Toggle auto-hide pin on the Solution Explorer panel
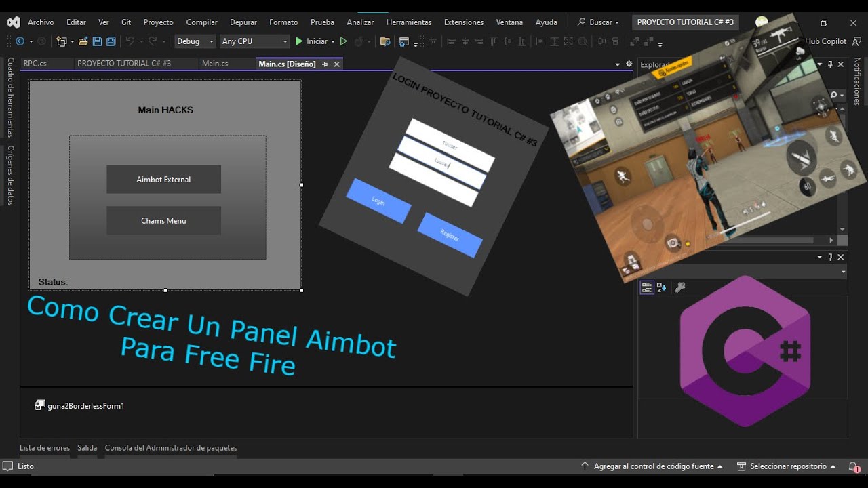Image resolution: width=868 pixels, height=488 pixels. tap(830, 64)
